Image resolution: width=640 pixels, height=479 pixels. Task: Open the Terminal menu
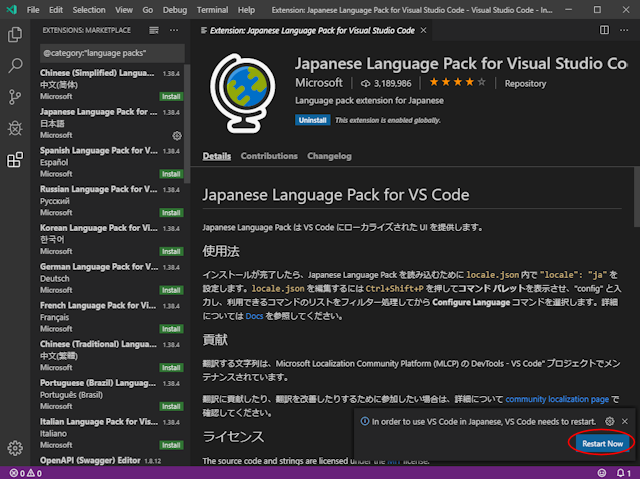(212, 10)
